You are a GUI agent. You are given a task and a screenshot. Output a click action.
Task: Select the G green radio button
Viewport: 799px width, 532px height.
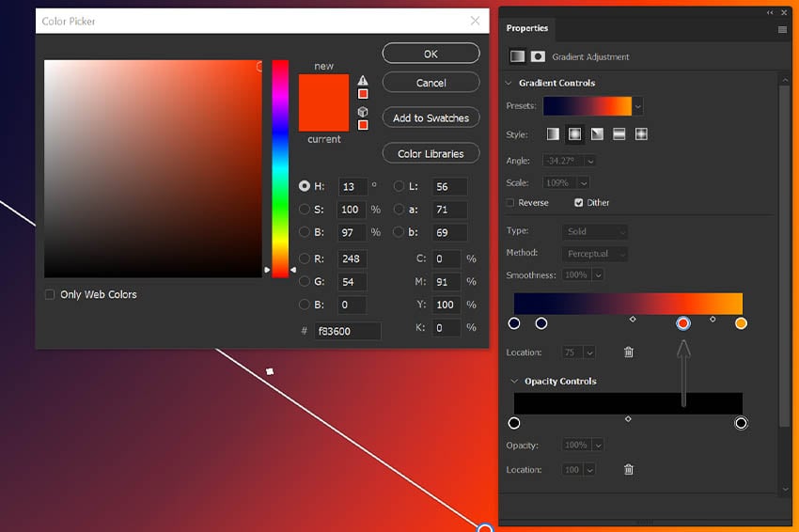(x=305, y=281)
